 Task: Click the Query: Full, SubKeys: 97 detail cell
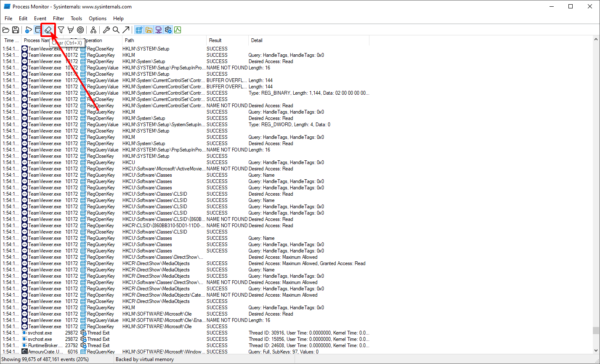pyautogui.click(x=284, y=352)
